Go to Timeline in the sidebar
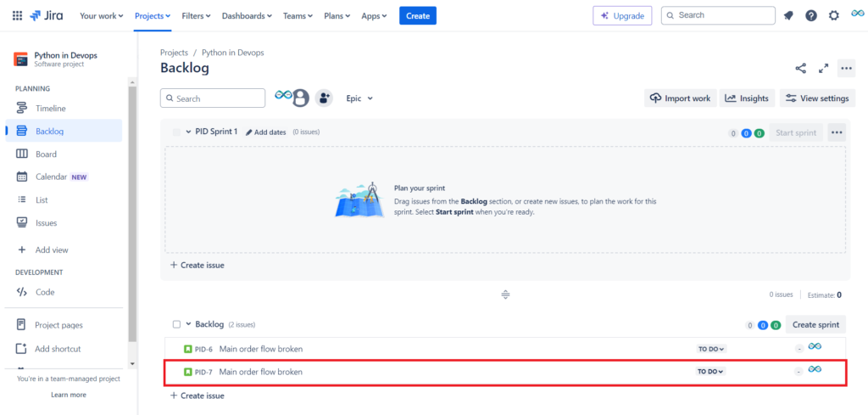This screenshot has height=415, width=868. [64, 109]
